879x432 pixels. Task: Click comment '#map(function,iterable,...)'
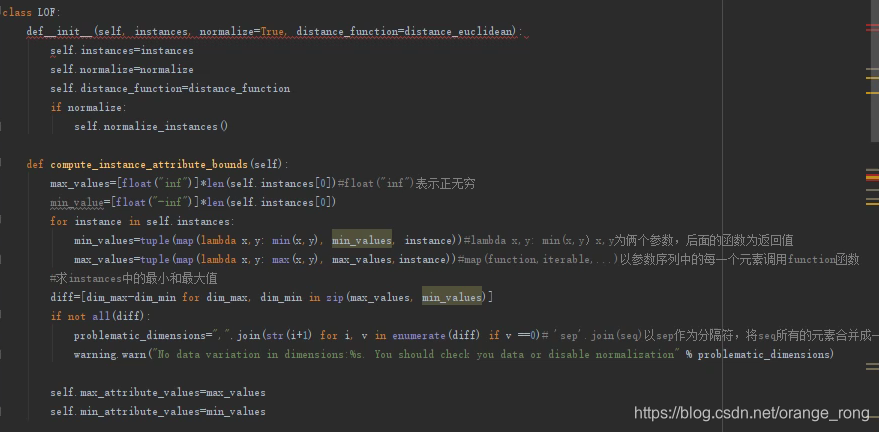coord(538,259)
